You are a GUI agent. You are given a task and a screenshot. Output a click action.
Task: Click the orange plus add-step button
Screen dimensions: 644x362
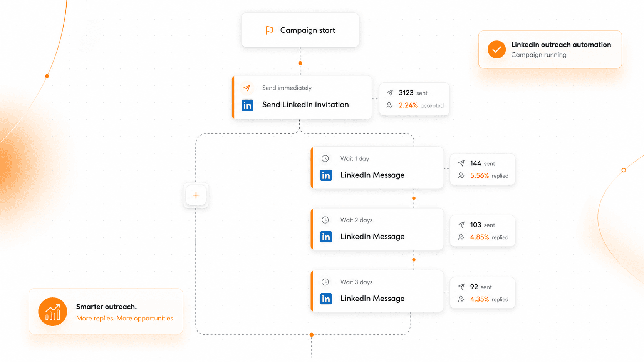point(196,195)
